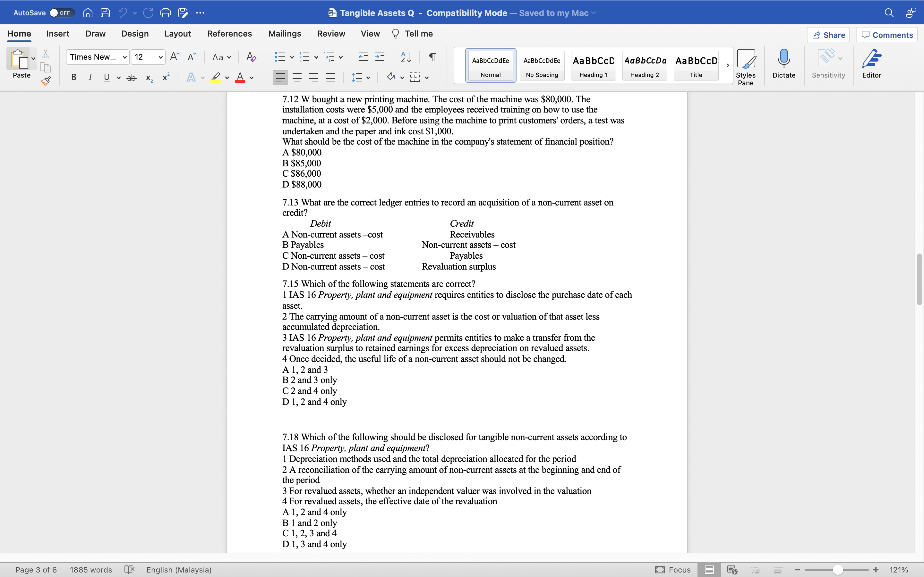Screen dimensions: 924x577
Task: Open Comments
Action: [886, 34]
